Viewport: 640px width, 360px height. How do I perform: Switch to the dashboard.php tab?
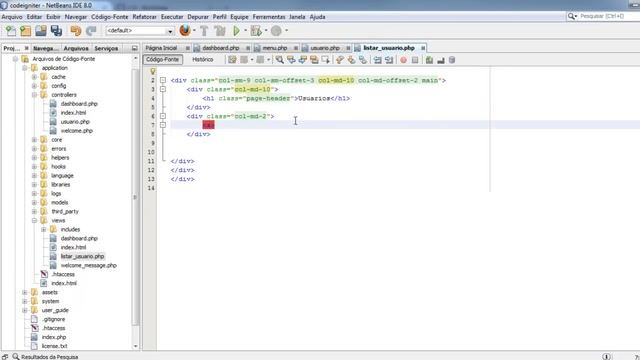tap(220, 48)
